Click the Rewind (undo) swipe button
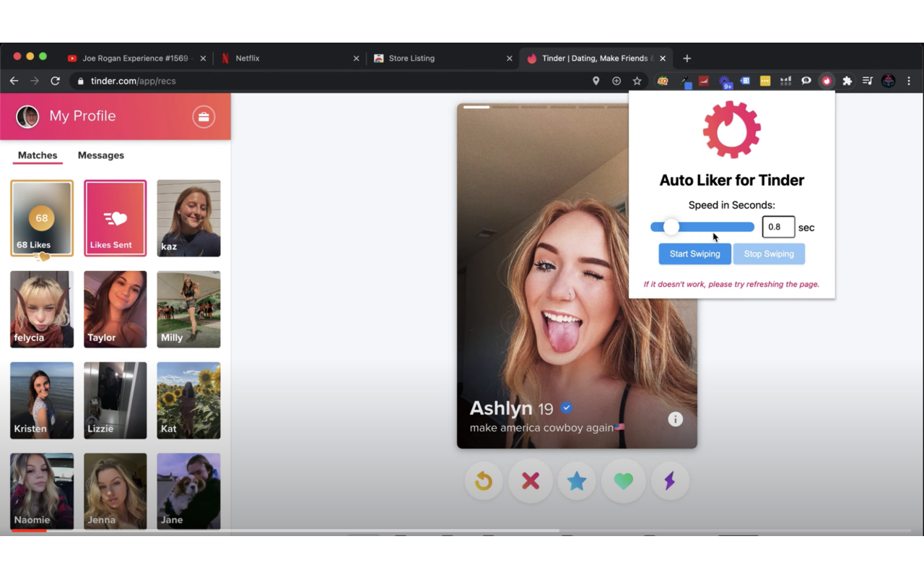Image resolution: width=924 pixels, height=578 pixels. 484,481
